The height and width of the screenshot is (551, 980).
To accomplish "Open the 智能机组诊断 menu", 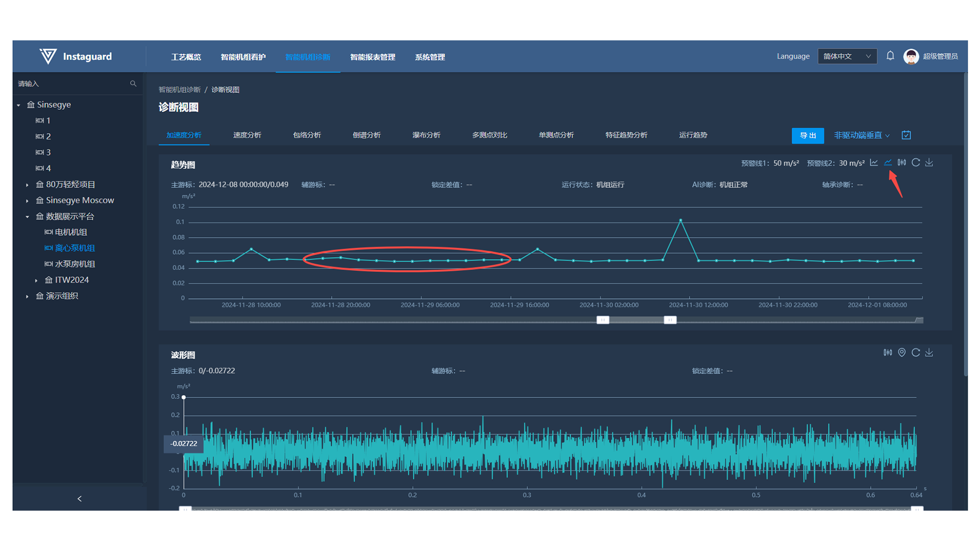I will tap(308, 57).
